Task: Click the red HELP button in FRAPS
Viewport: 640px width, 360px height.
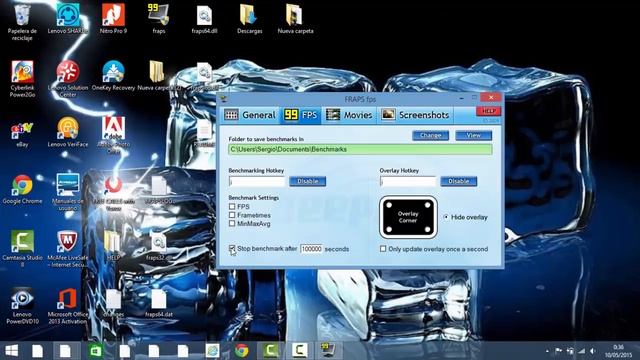Action: tap(488, 111)
